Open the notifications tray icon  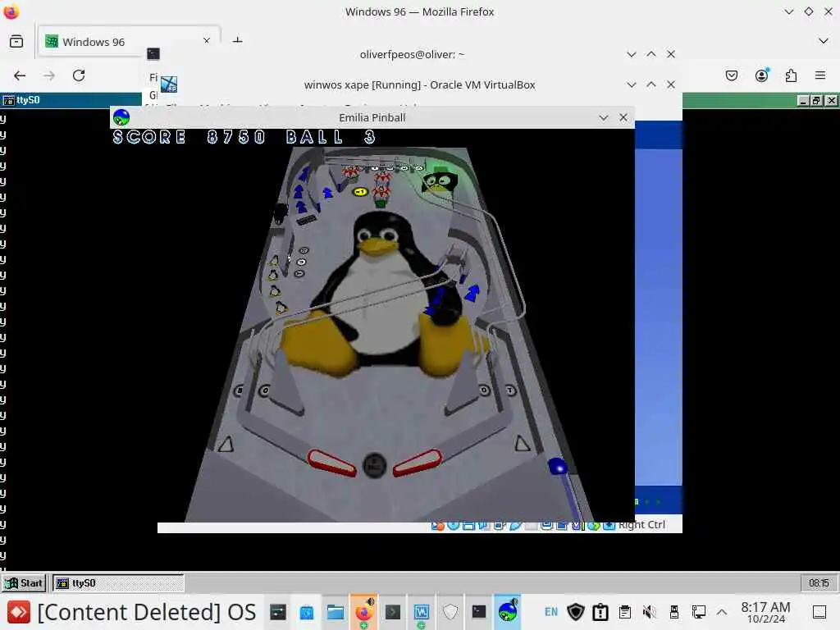(x=600, y=612)
